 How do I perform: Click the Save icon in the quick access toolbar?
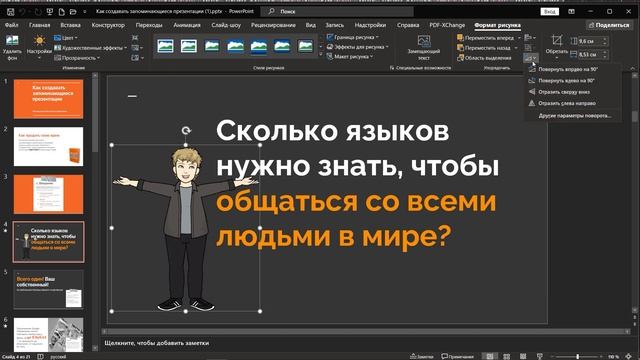point(11,12)
